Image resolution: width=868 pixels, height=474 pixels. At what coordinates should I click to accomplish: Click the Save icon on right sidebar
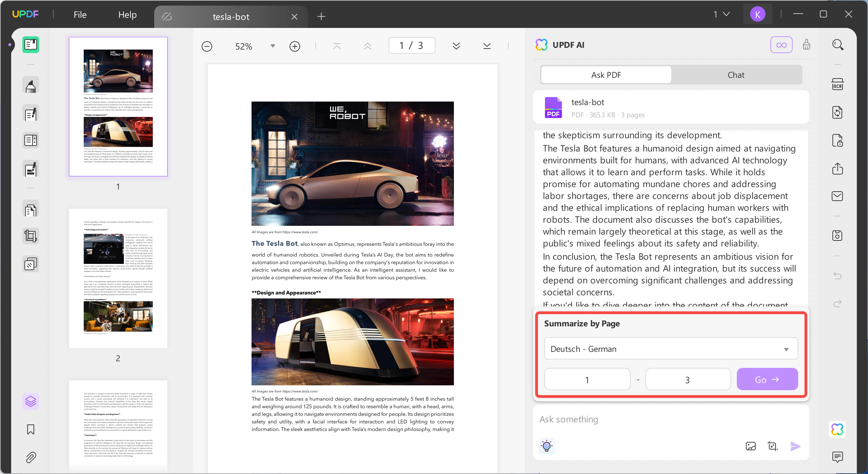[838, 236]
